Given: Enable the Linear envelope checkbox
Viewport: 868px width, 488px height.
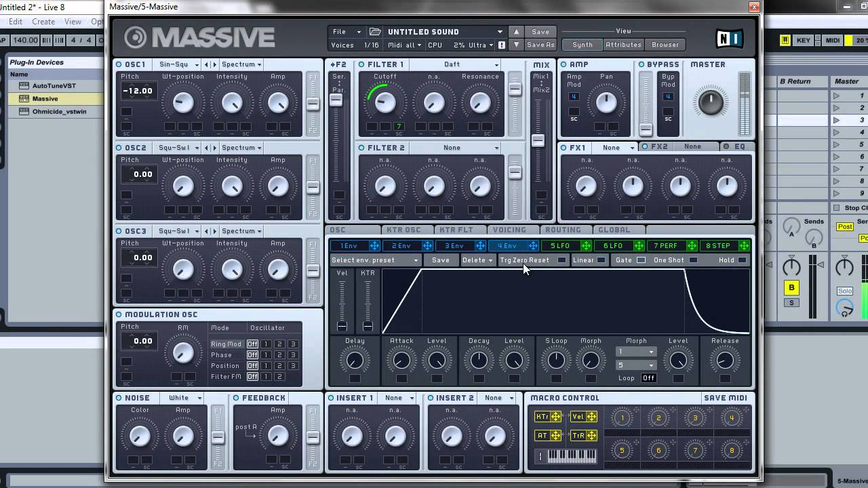Looking at the screenshot, I should 601,260.
